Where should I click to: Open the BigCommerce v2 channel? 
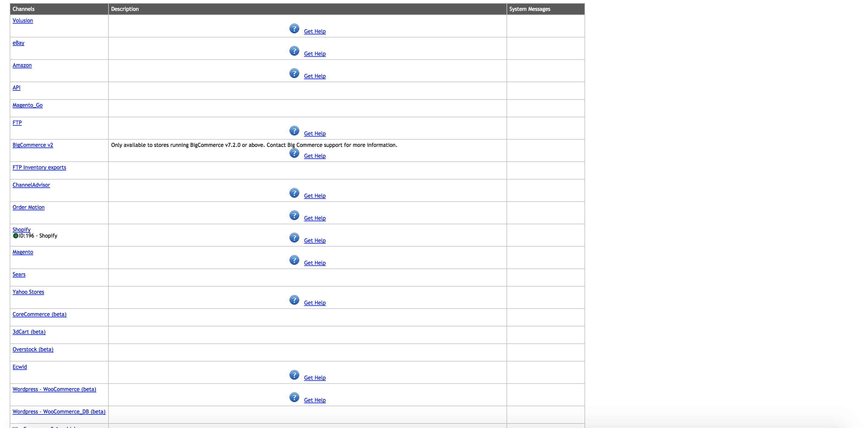(x=33, y=145)
